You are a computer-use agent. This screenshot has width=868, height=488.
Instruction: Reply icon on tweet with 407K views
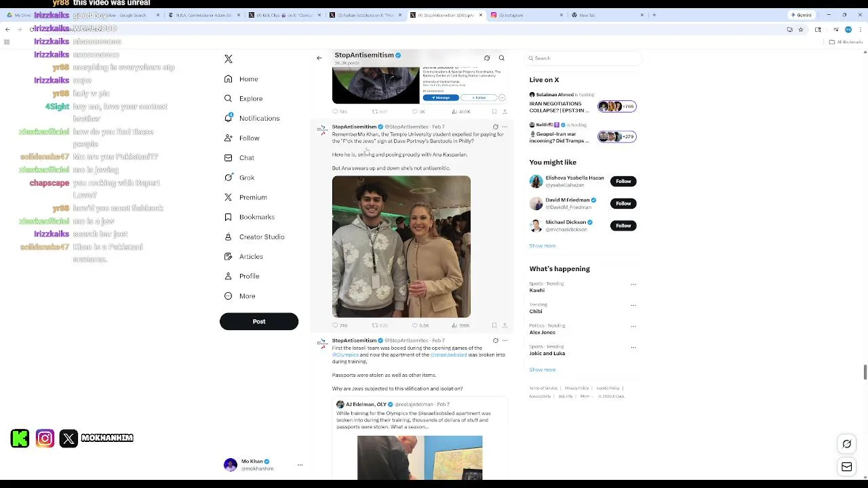(335, 111)
